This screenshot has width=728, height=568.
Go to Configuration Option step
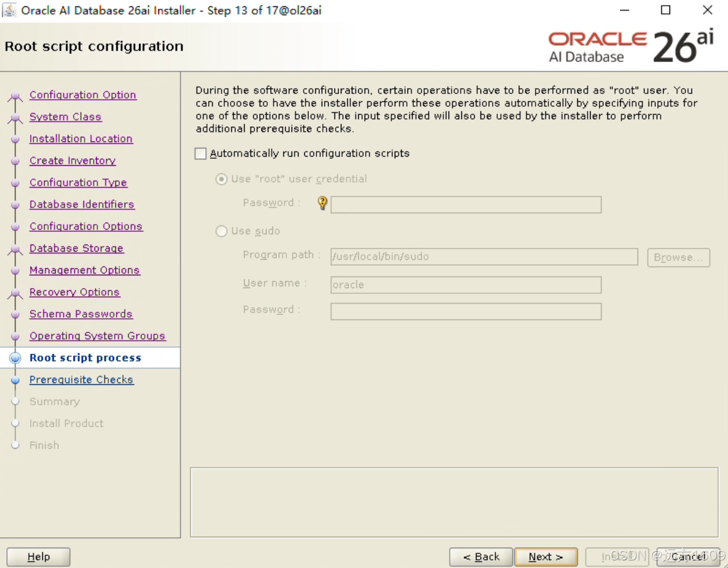point(83,95)
